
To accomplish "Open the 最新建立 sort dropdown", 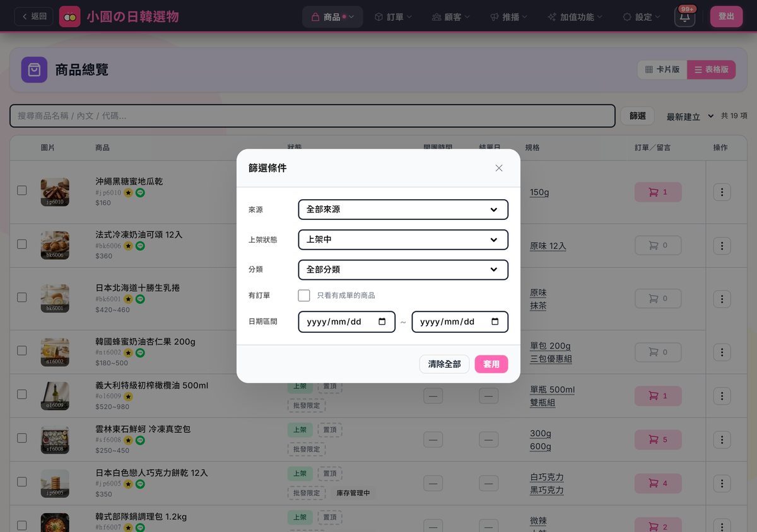I will [690, 117].
